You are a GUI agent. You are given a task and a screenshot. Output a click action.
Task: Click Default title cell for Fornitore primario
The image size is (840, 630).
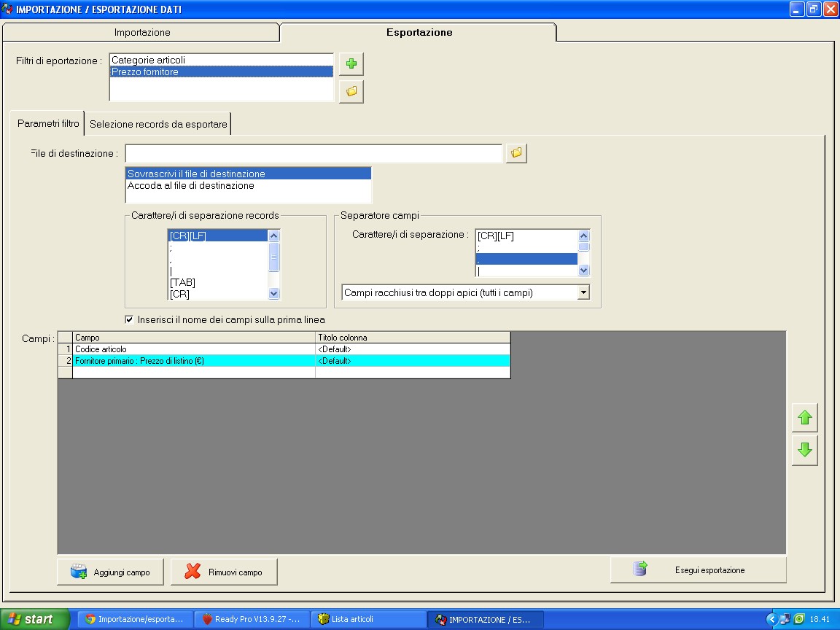click(x=413, y=361)
